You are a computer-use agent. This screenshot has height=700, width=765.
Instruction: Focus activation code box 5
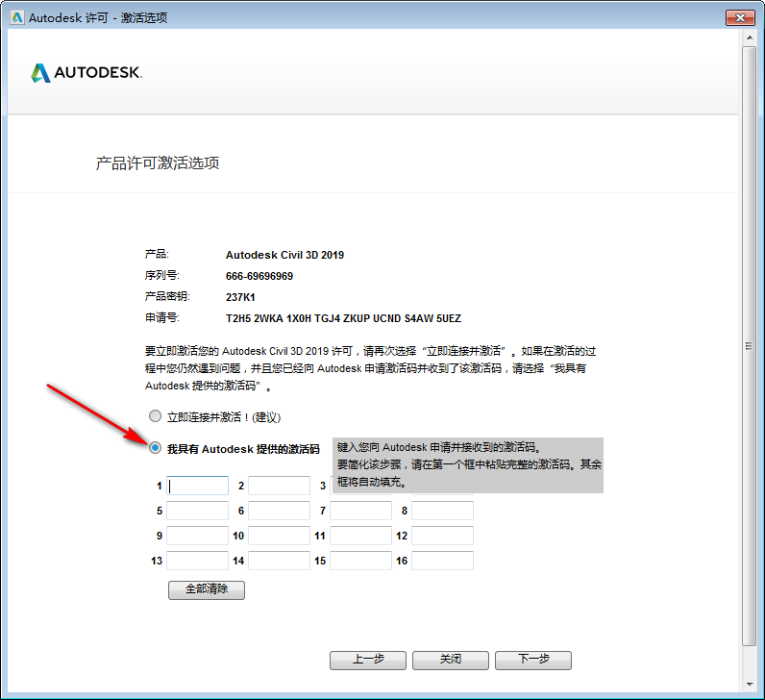click(198, 511)
